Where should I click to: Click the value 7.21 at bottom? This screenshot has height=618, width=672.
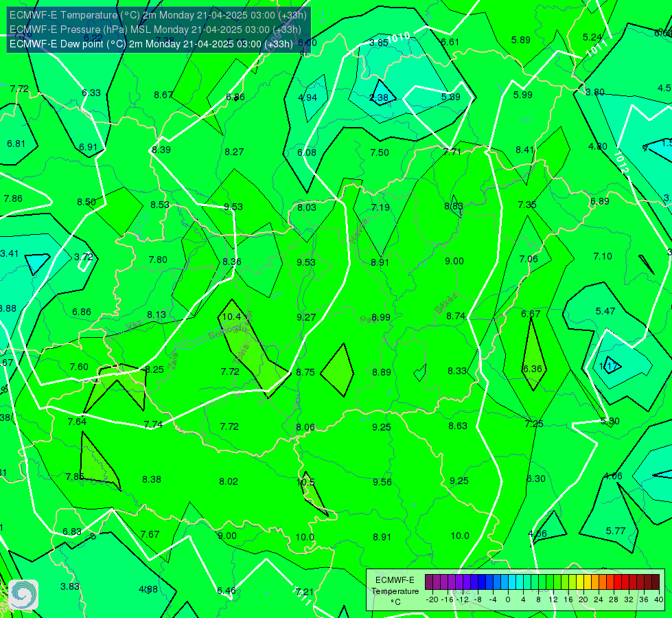(x=304, y=593)
